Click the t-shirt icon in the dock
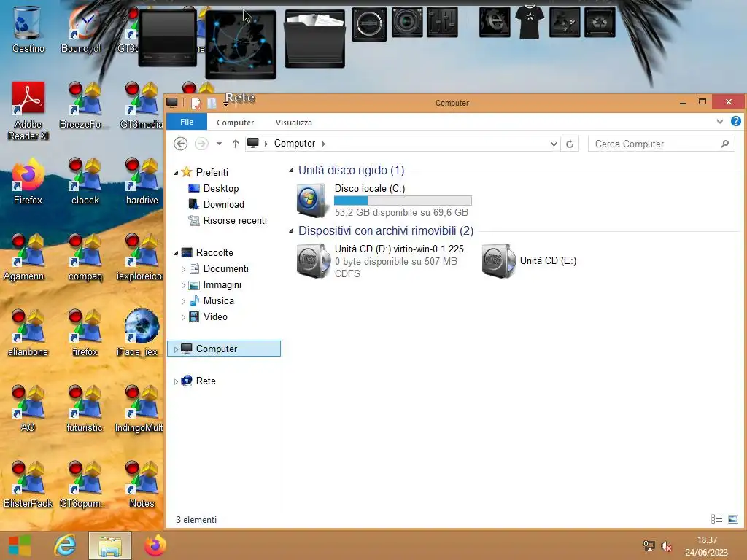 click(530, 22)
